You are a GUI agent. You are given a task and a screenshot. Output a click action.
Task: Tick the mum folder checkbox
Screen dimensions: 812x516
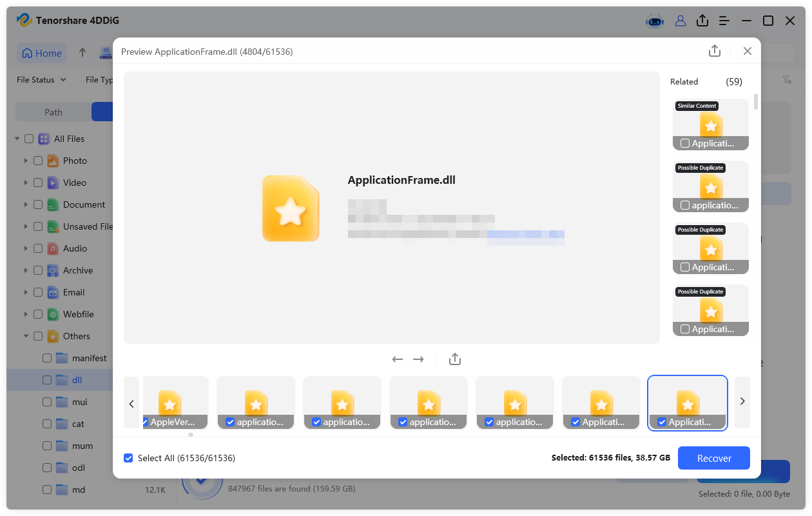click(x=47, y=446)
